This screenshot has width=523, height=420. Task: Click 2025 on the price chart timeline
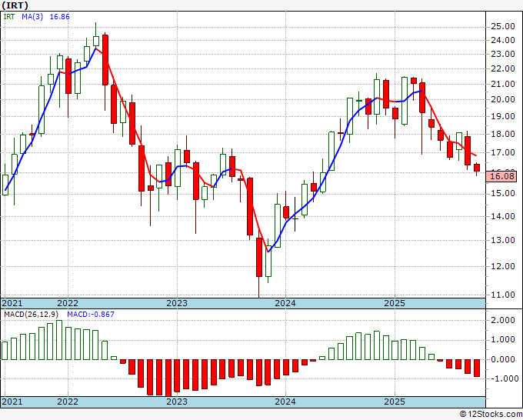[395, 303]
